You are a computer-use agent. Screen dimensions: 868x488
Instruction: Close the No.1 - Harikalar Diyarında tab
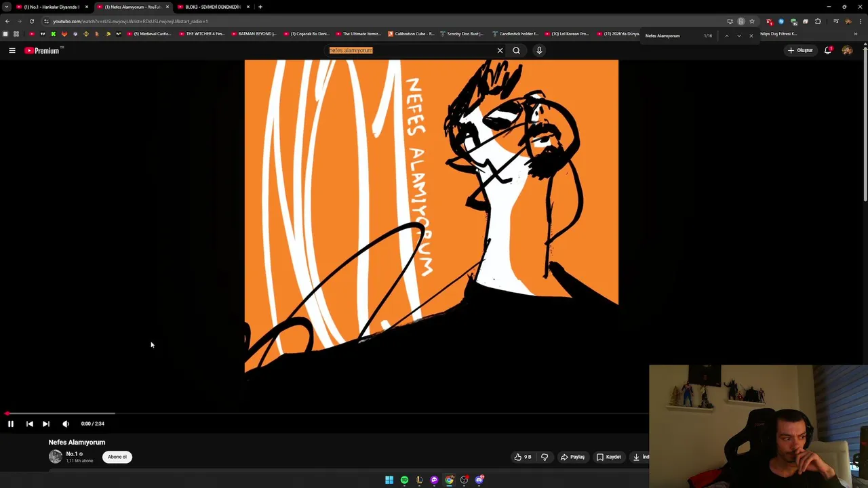coord(87,7)
